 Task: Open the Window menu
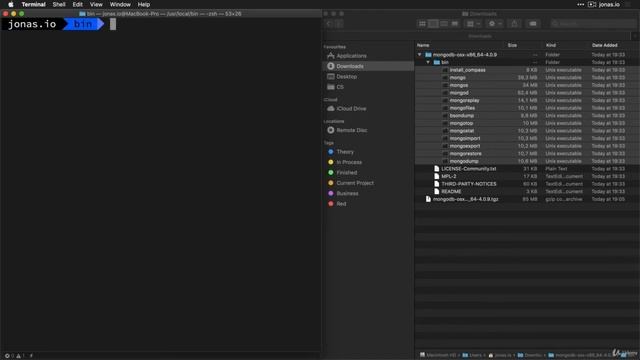pos(120,4)
